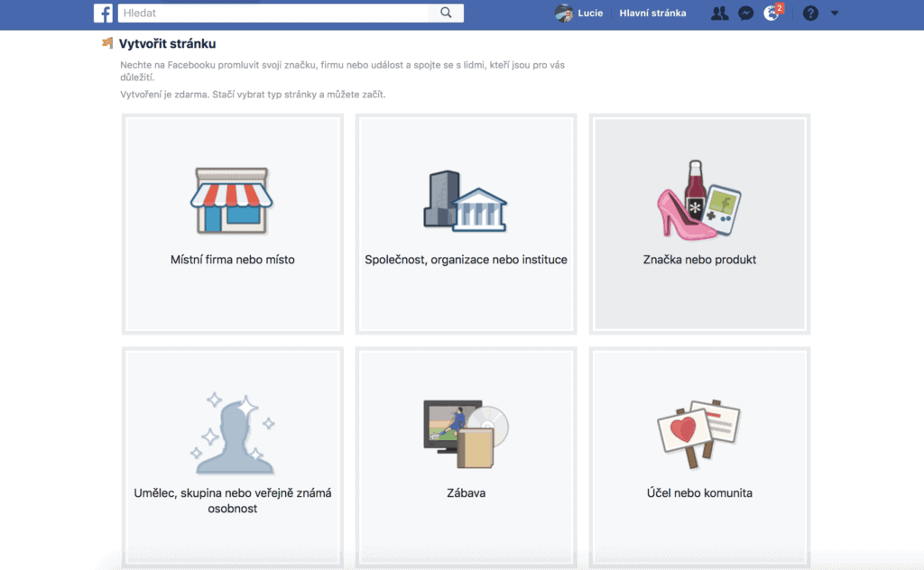The height and width of the screenshot is (570, 924).
Task: Click the Facebook logo icon
Action: pos(101,13)
